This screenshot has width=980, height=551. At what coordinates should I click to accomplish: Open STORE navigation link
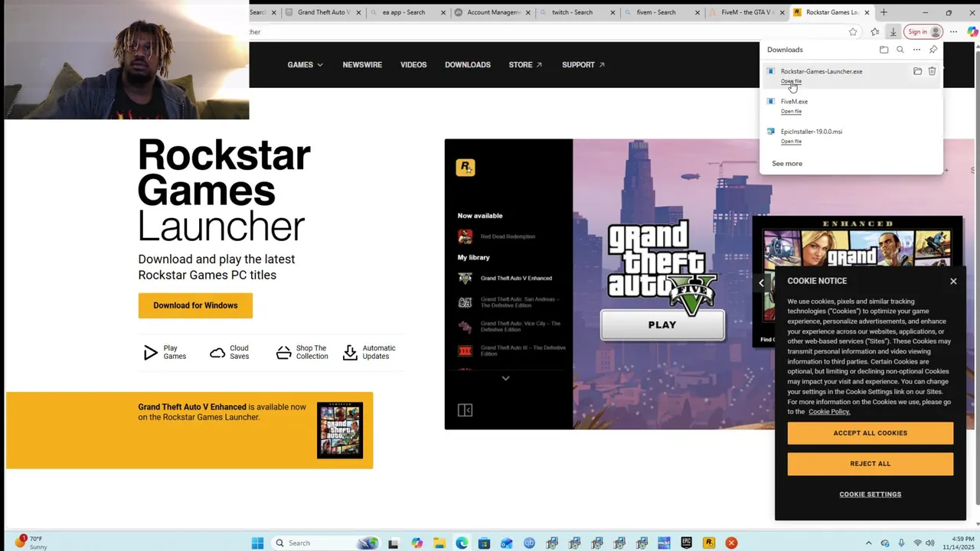525,65
